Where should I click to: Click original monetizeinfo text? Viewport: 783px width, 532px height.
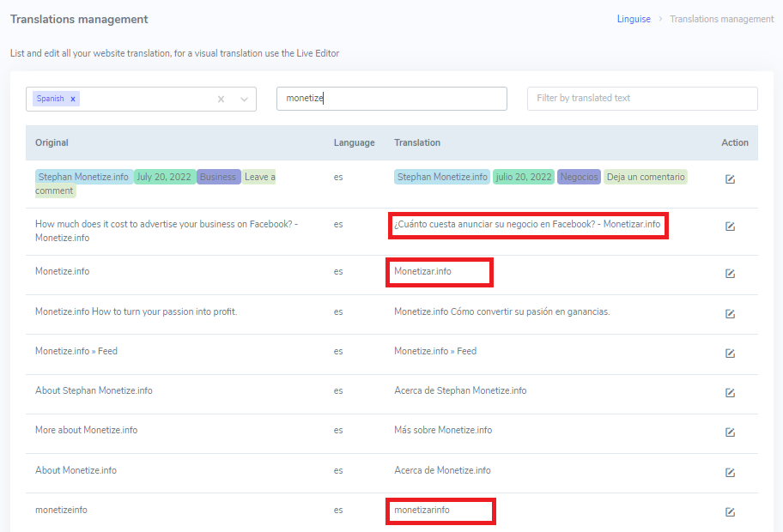(x=61, y=510)
